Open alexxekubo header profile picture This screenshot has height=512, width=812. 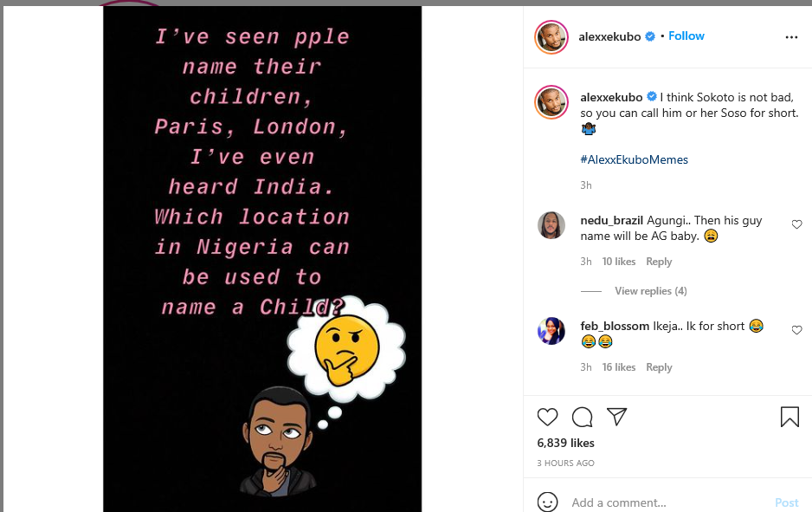click(551, 37)
